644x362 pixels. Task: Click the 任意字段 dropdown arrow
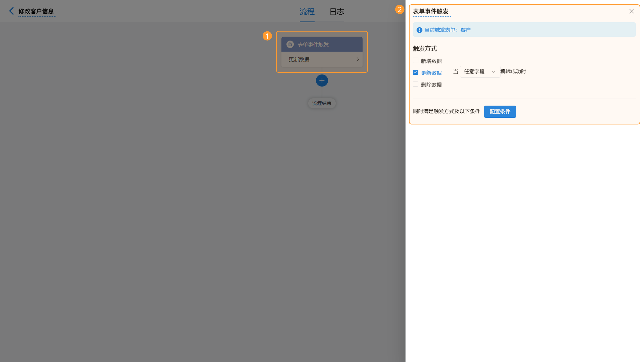pyautogui.click(x=493, y=72)
